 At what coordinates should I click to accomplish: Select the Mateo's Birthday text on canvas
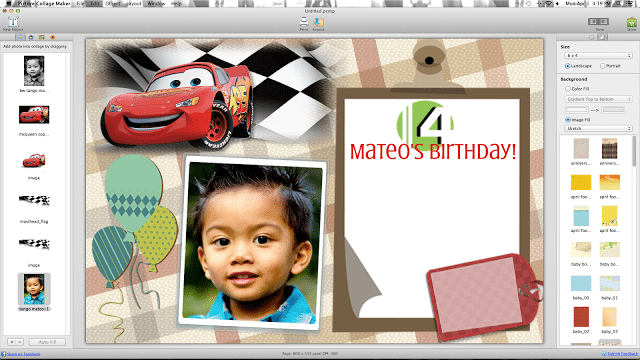tap(433, 151)
